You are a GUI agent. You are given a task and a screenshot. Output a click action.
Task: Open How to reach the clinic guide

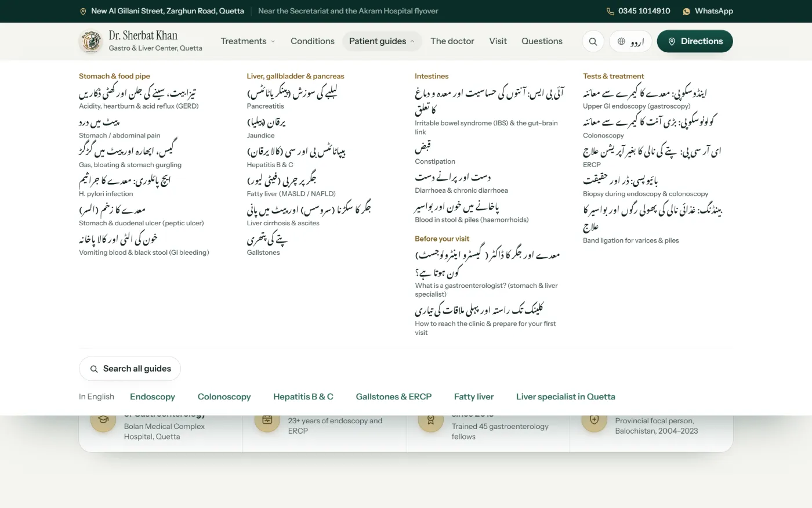pos(486,320)
